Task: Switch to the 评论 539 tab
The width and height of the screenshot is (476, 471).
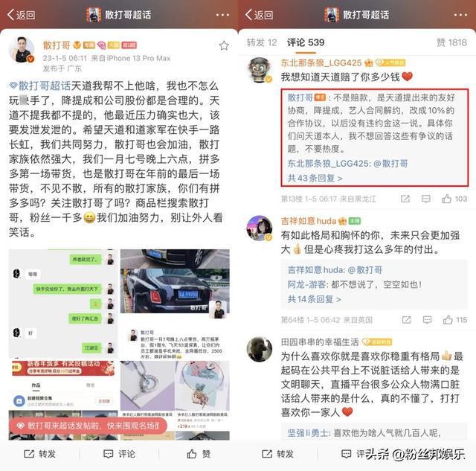Action: (x=306, y=42)
